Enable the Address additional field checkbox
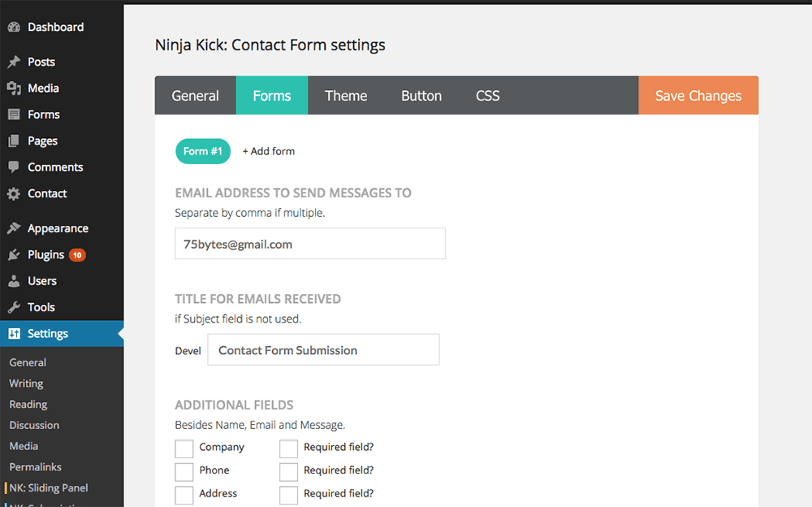 184,495
